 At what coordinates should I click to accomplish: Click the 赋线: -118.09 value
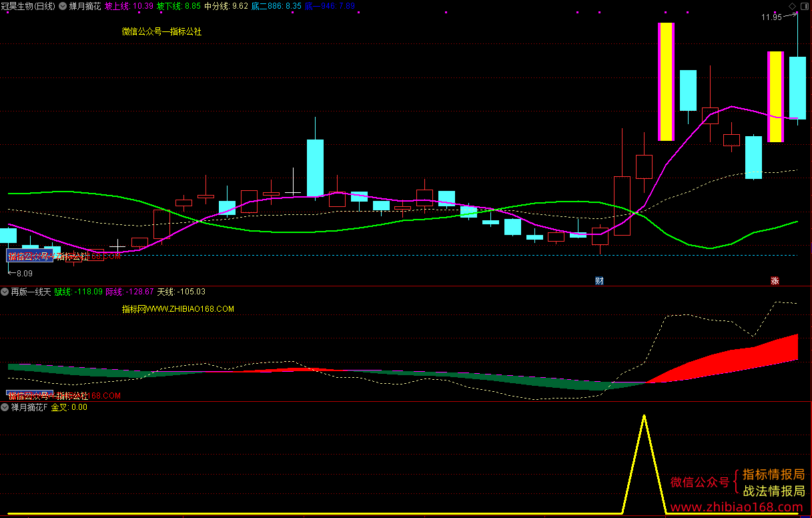click(79, 292)
